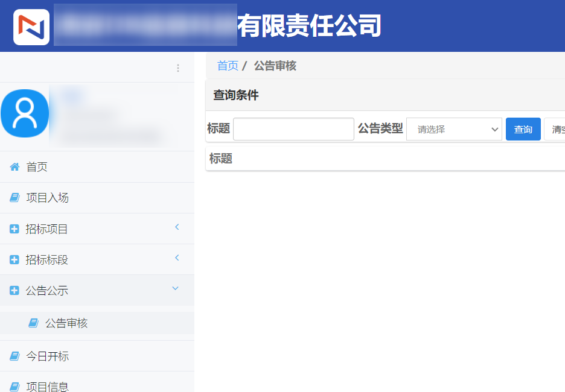Click the plus icon beside 招标项目
Image resolution: width=565 pixels, height=392 pixels.
pyautogui.click(x=14, y=229)
